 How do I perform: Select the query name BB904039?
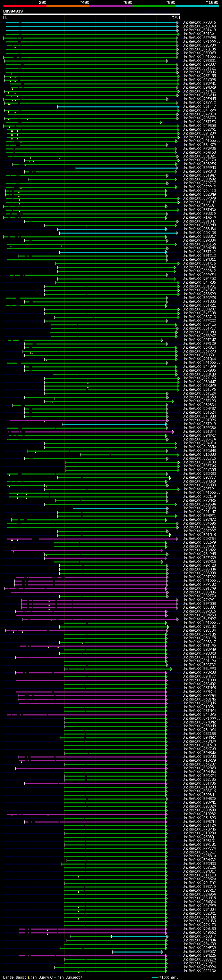[13, 11]
